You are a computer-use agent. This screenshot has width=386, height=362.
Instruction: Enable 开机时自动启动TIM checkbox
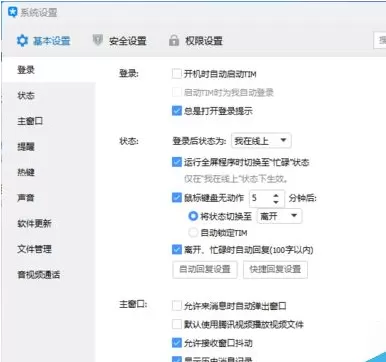(x=177, y=74)
